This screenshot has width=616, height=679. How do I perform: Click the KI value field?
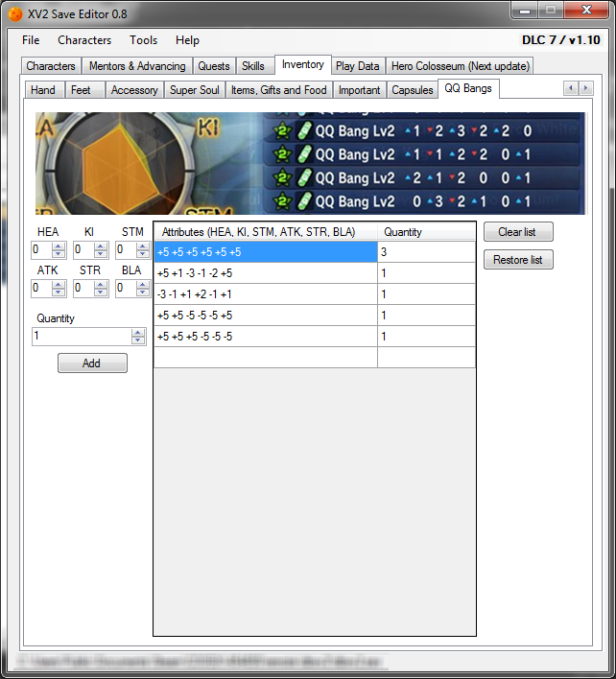[83, 250]
